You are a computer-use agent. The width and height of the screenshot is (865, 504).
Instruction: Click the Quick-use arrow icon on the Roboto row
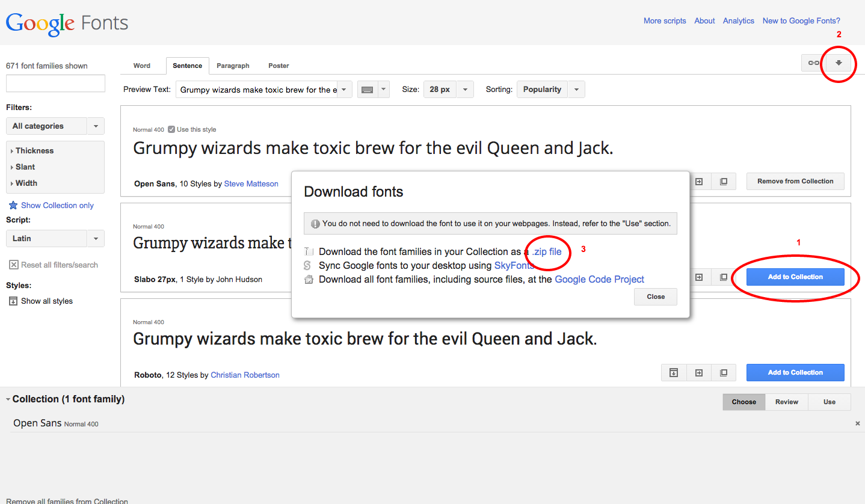[699, 372]
